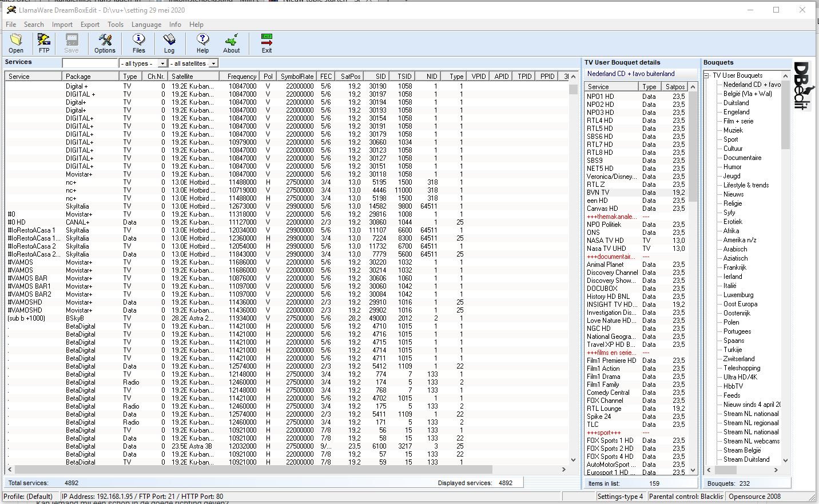Sort by the SID column header
The width and height of the screenshot is (819, 504).
point(377,76)
